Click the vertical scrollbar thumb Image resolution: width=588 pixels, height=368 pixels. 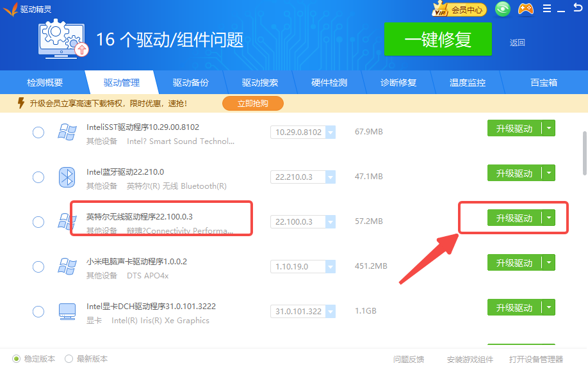click(584, 152)
